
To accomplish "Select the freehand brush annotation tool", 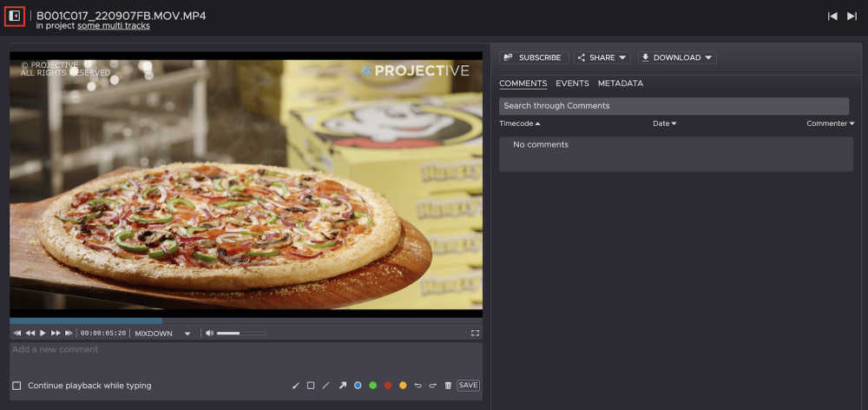I will point(296,386).
